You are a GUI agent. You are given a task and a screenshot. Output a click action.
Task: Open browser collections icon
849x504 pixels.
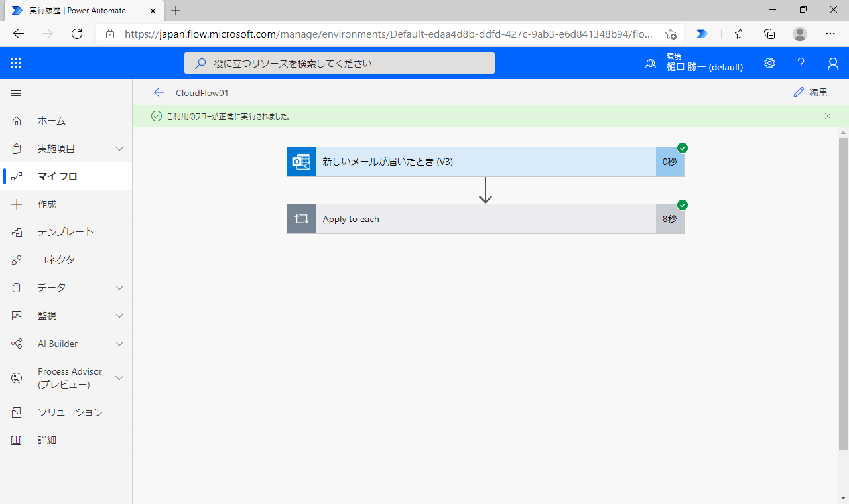770,34
